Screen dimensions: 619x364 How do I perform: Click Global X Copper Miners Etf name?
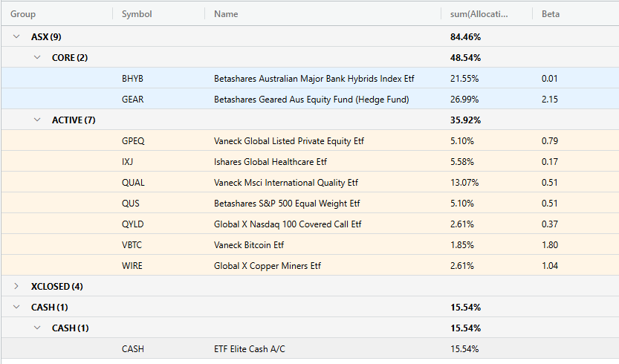[x=268, y=266]
